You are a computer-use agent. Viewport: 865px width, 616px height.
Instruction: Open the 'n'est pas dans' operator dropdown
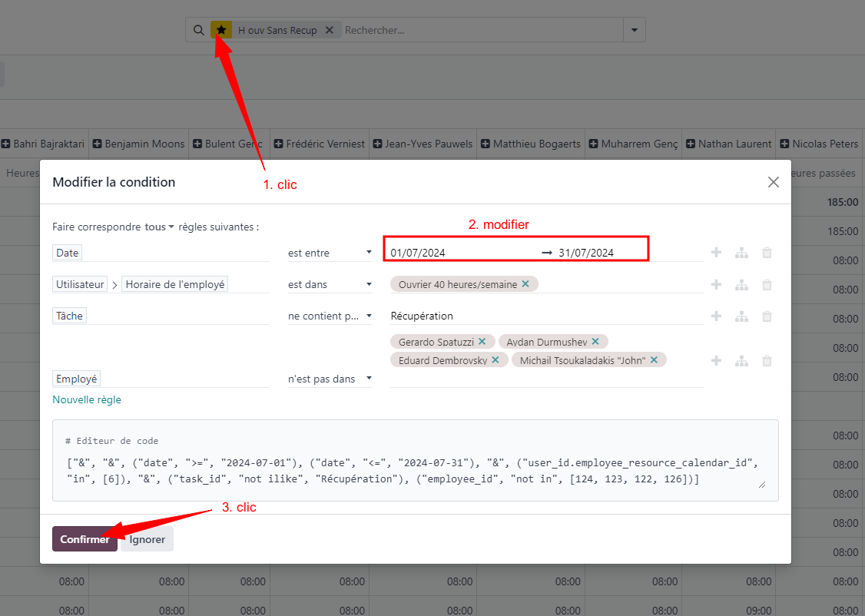[x=330, y=379]
